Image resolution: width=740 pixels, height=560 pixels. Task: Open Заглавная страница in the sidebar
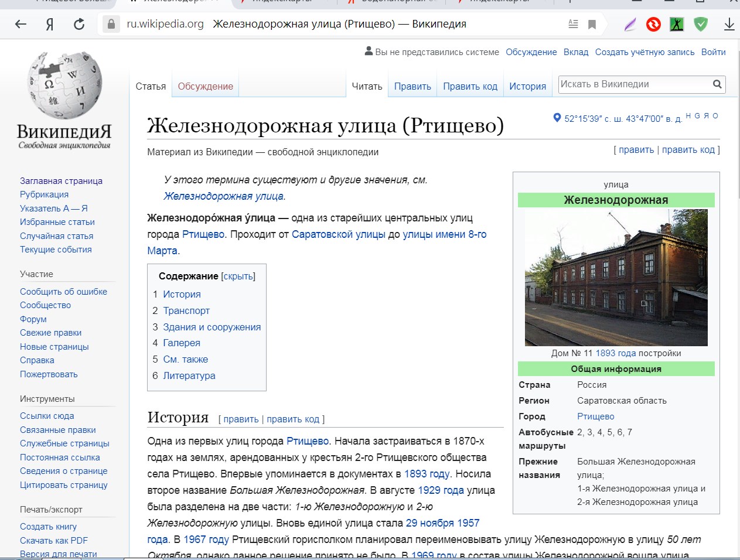coord(61,181)
